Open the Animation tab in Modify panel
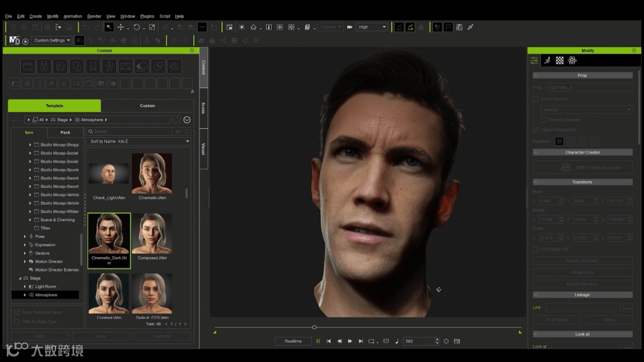The height and width of the screenshot is (362, 644). (547, 60)
